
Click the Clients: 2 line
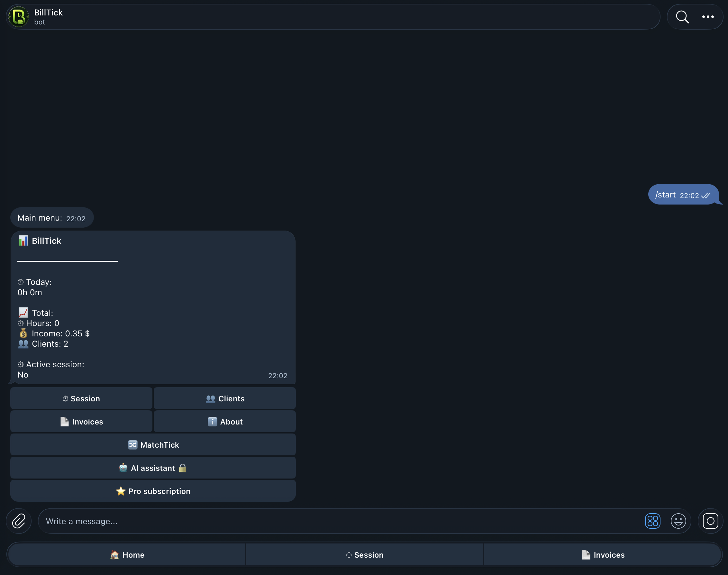click(x=43, y=344)
